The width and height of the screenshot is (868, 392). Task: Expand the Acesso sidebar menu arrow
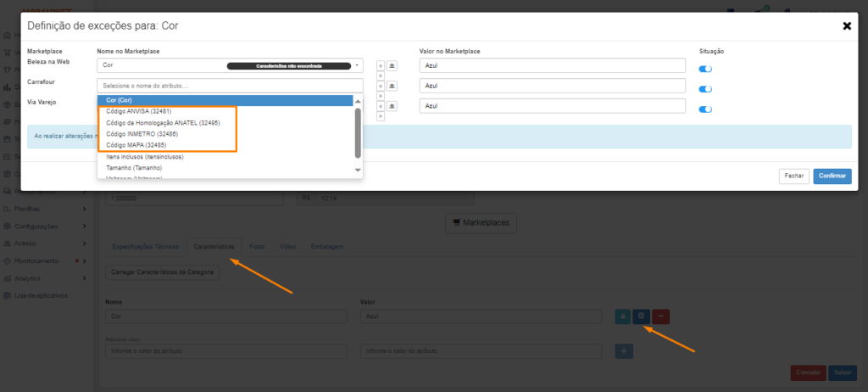pos(84,244)
